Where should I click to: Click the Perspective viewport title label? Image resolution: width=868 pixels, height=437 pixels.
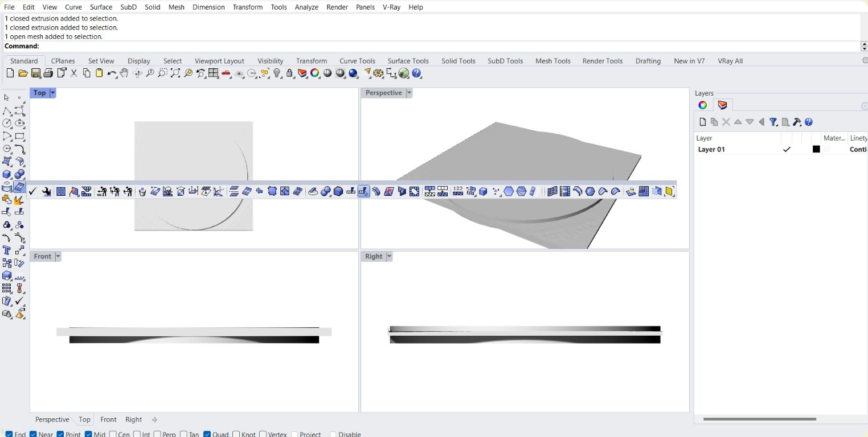click(383, 93)
